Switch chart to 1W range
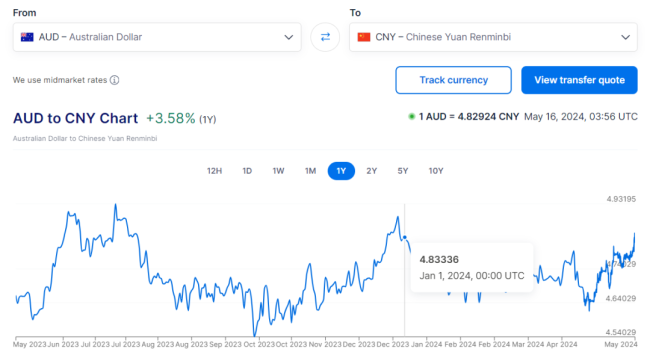 pos(279,171)
